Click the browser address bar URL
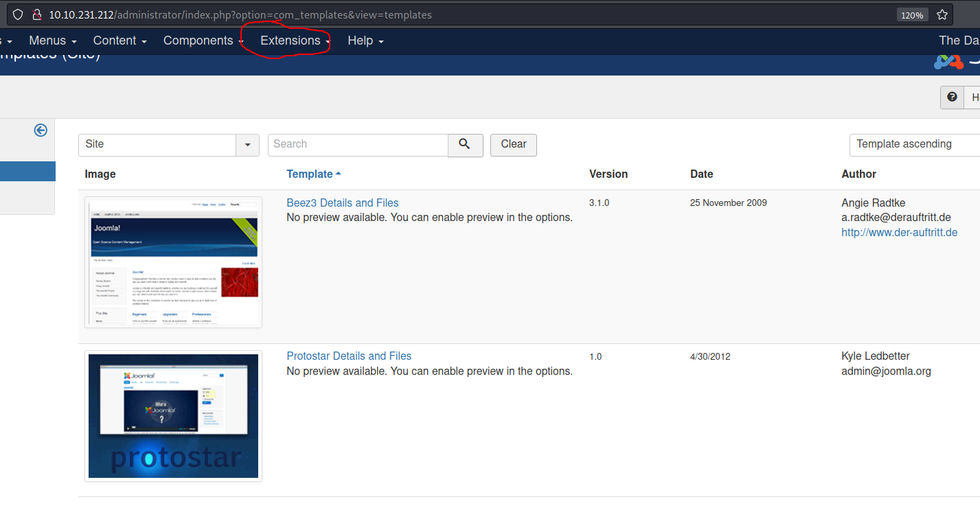Screen dimensions: 980x517 [240, 14]
